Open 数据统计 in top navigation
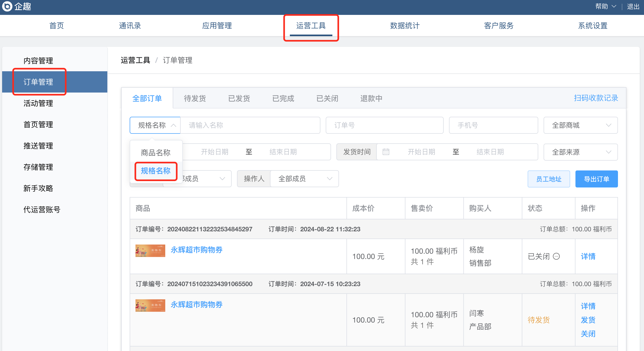Viewport: 644px width, 351px height. point(405,26)
